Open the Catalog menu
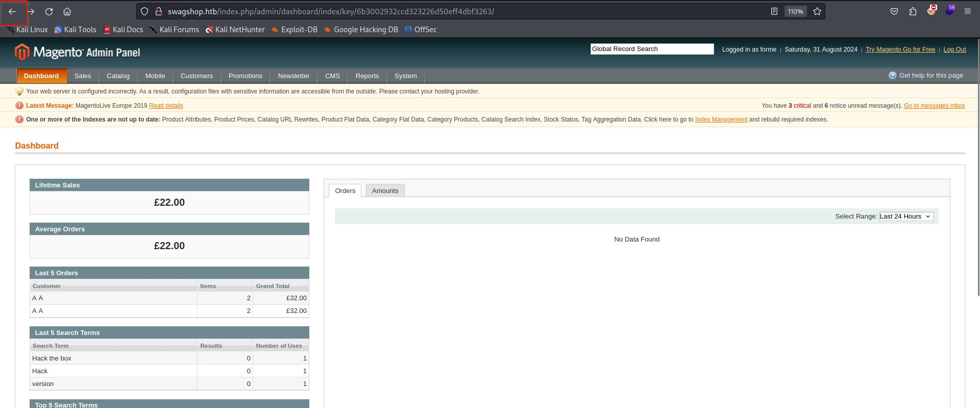The width and height of the screenshot is (980, 408). 118,76
